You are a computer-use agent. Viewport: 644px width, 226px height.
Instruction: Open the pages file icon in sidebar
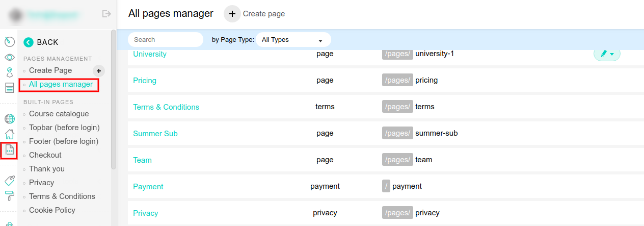(x=9, y=150)
